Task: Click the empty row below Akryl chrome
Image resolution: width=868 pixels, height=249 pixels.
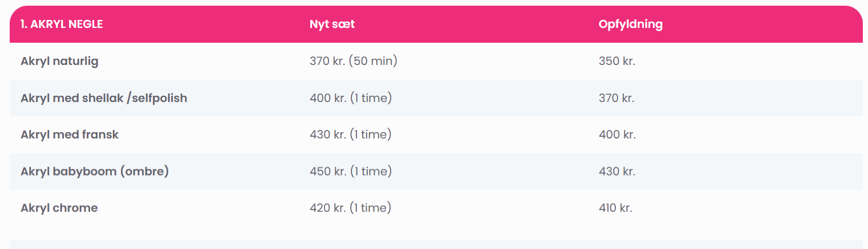Action: tap(436, 244)
